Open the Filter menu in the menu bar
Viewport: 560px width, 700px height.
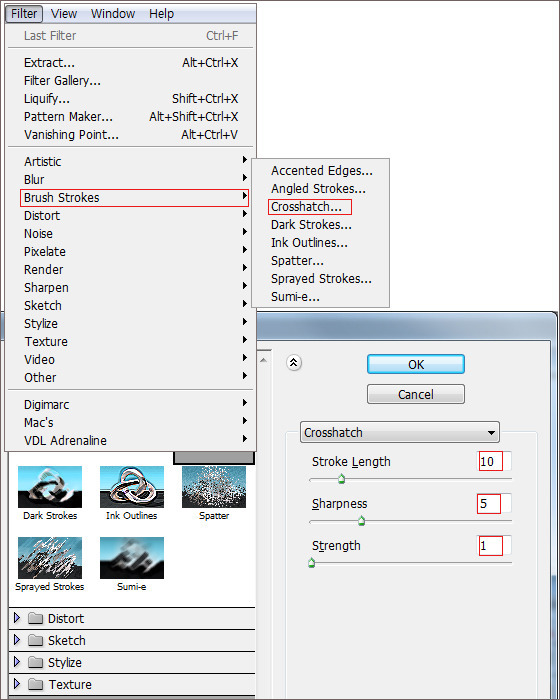click(x=24, y=14)
